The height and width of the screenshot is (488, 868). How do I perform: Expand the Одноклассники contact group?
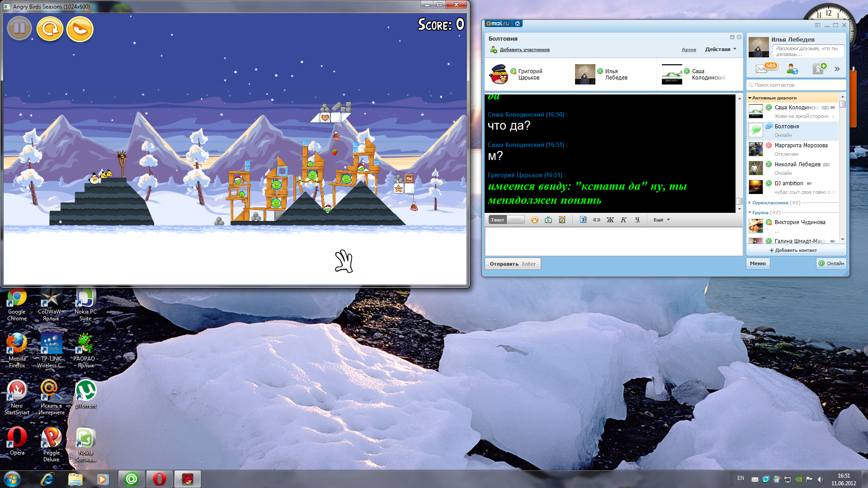(x=770, y=202)
